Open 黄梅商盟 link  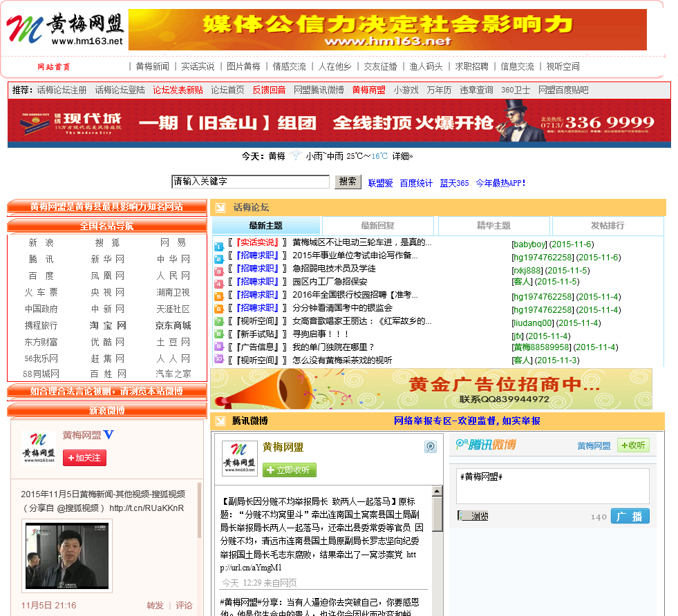click(368, 90)
